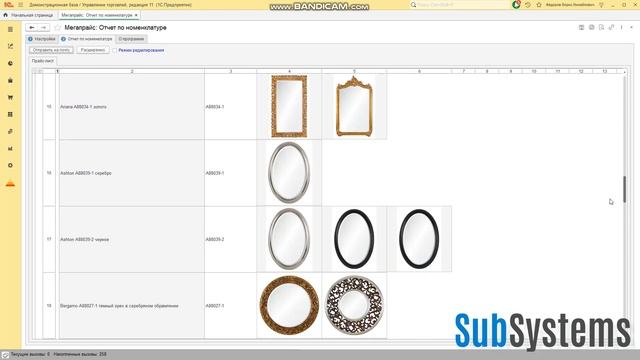Select the Прайс-лист sheet tab
The width and height of the screenshot is (640, 360).
coord(43,61)
